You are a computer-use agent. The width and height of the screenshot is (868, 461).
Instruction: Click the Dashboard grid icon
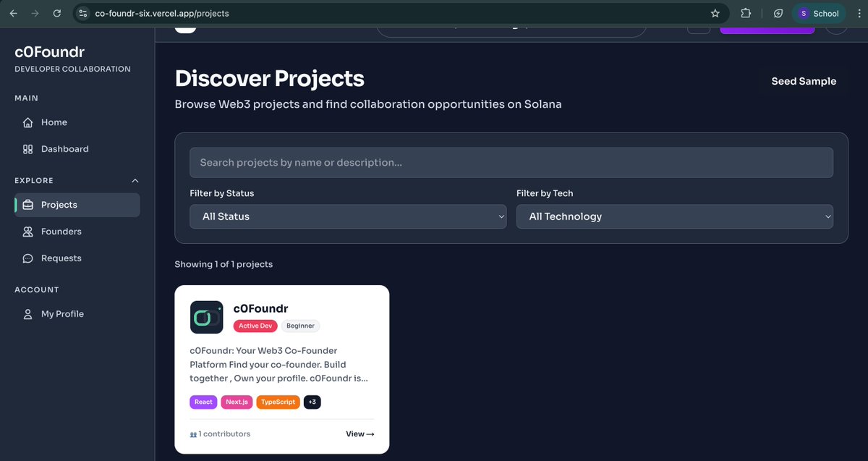coord(28,149)
